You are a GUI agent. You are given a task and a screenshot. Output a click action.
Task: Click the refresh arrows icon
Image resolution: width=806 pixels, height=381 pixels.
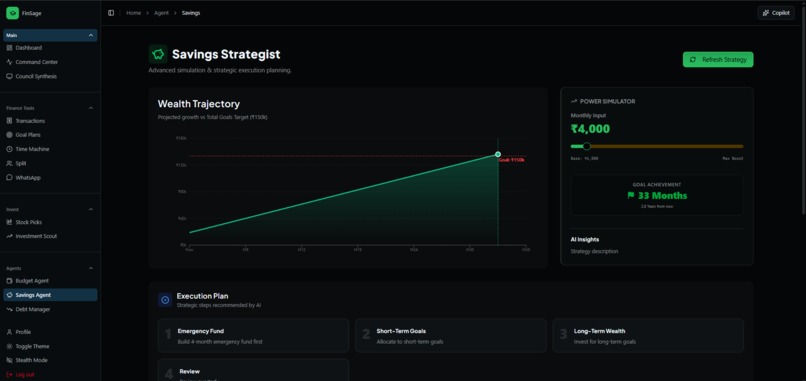click(x=693, y=60)
